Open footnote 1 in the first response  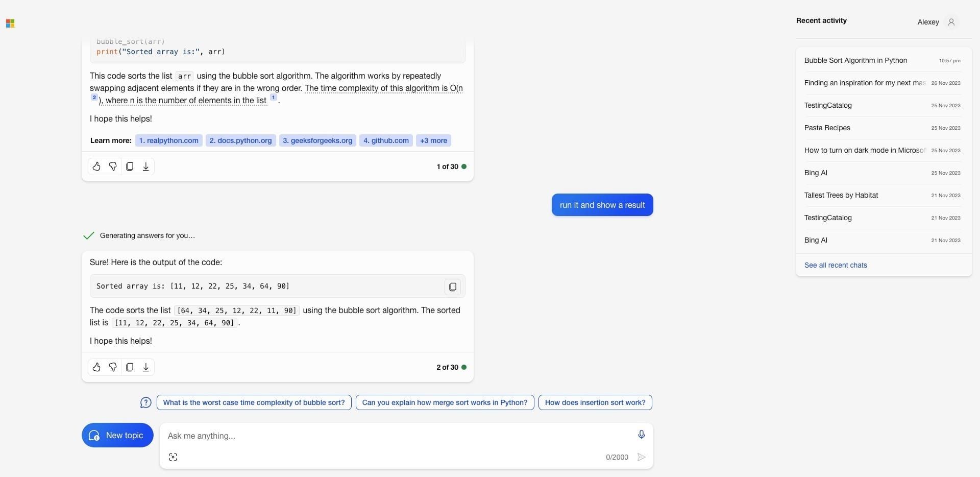[274, 97]
